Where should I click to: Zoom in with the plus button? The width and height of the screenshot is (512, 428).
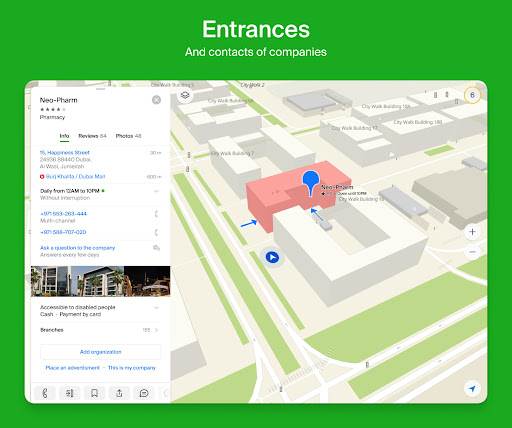tap(472, 232)
